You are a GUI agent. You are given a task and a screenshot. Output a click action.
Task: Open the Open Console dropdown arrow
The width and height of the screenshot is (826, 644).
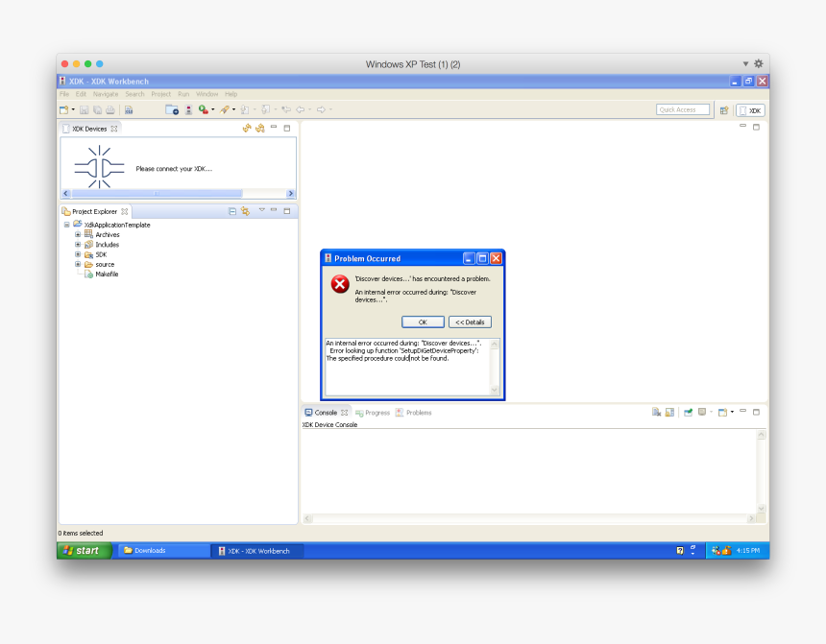click(x=732, y=413)
